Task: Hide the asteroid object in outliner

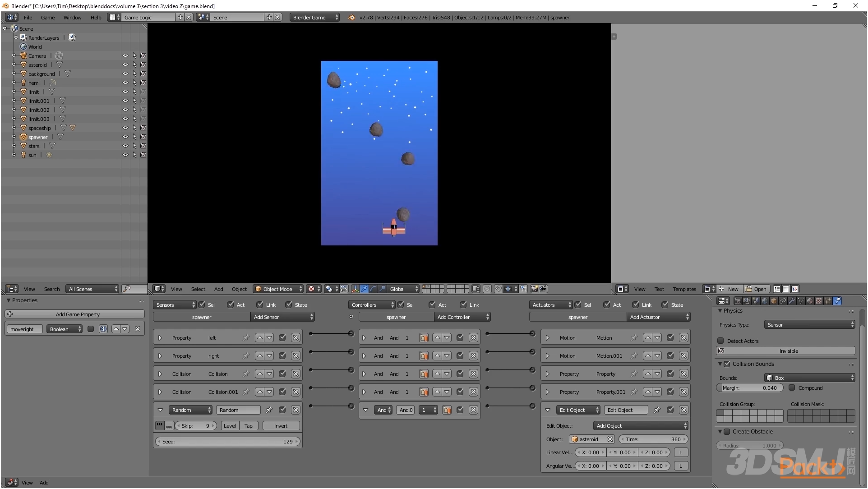Action: point(125,65)
